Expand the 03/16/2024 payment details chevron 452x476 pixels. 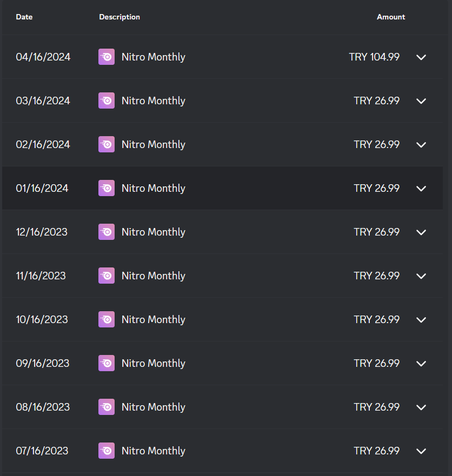[x=421, y=101]
